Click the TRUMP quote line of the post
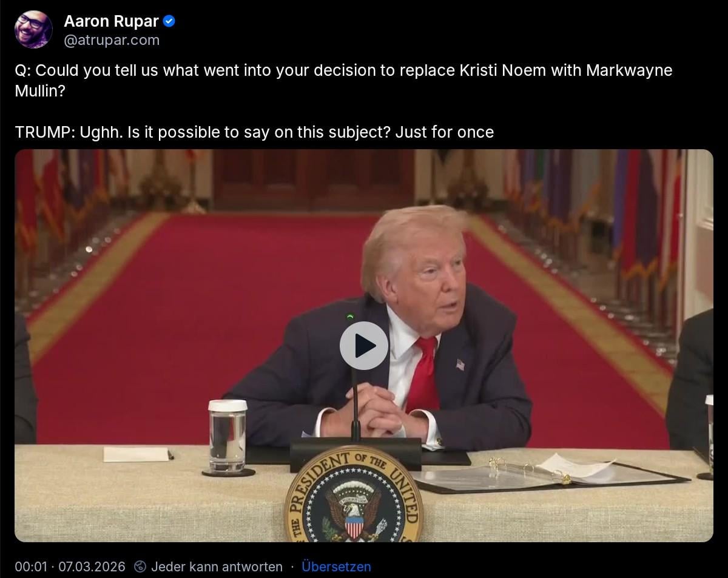This screenshot has width=728, height=578. (x=254, y=132)
